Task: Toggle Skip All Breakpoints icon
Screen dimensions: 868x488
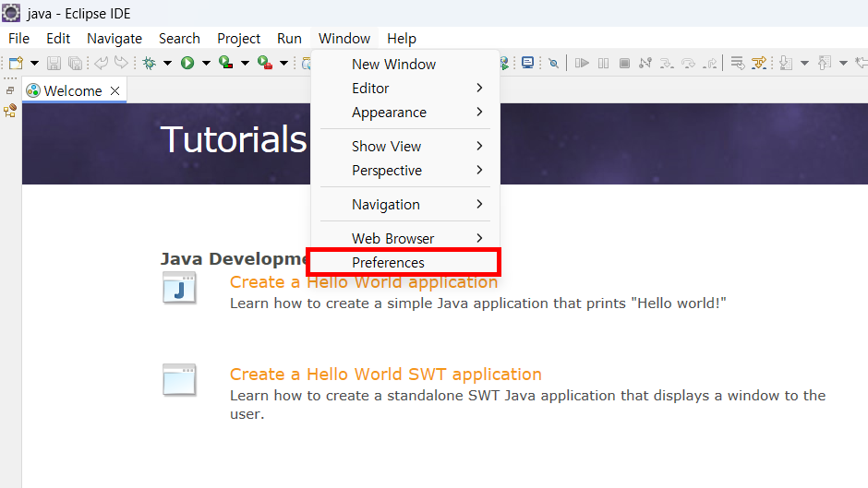Action: click(553, 63)
